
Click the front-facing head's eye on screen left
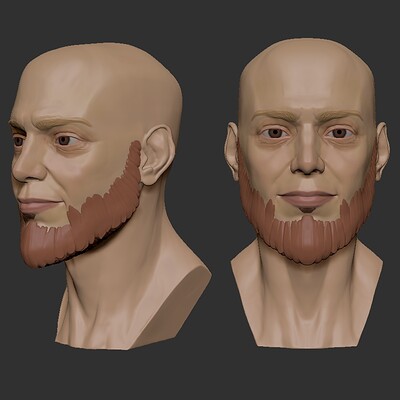[x=274, y=133]
